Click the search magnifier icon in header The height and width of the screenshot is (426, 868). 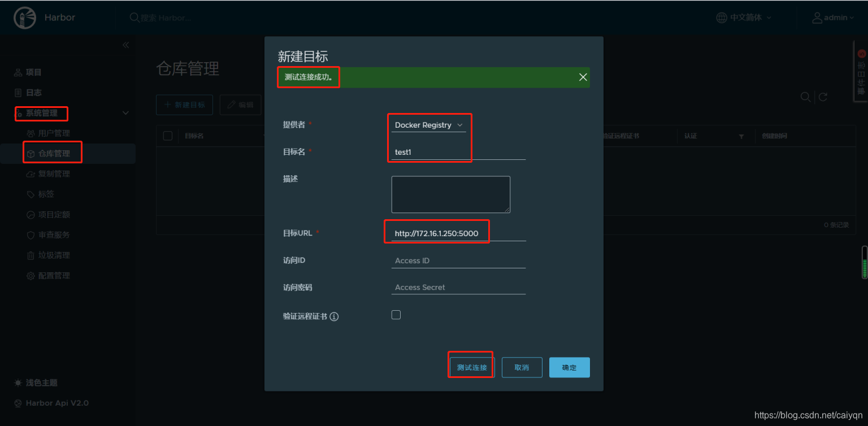(x=134, y=18)
